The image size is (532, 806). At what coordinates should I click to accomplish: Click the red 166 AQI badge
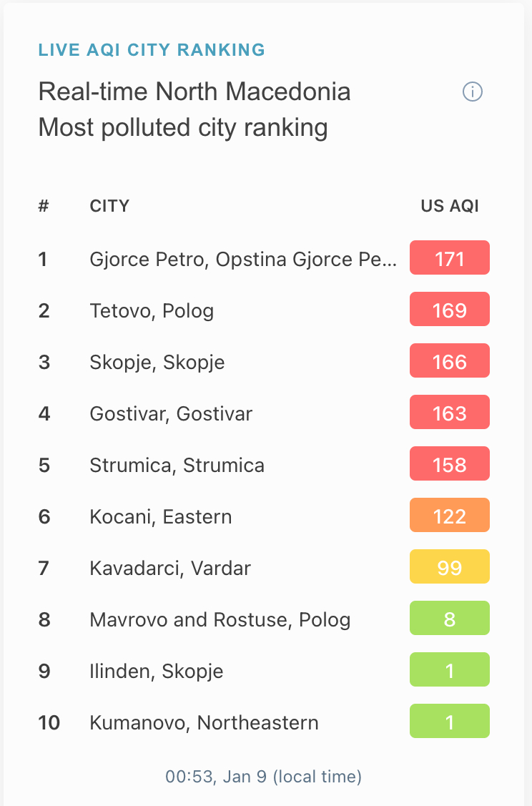(x=450, y=360)
